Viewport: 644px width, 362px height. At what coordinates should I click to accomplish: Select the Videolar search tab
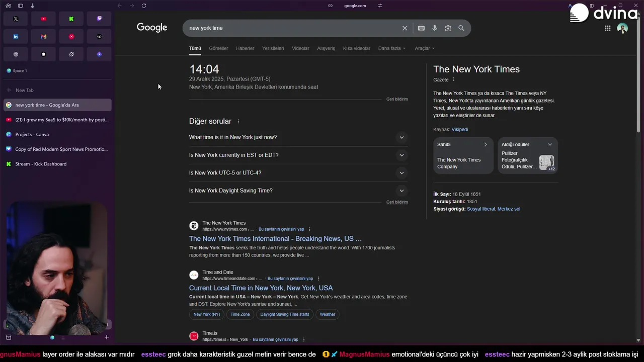(x=301, y=48)
